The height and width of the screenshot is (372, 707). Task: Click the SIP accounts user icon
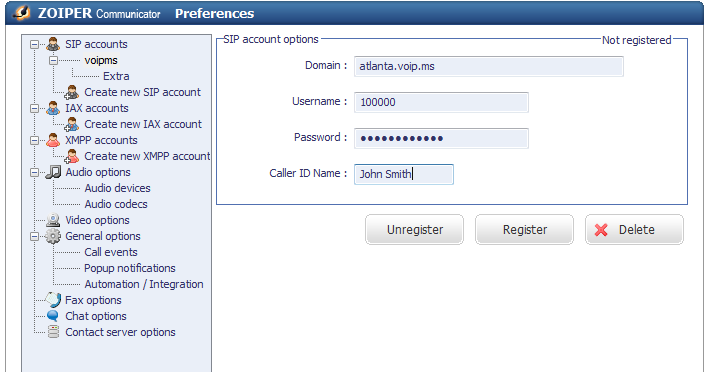[53, 44]
